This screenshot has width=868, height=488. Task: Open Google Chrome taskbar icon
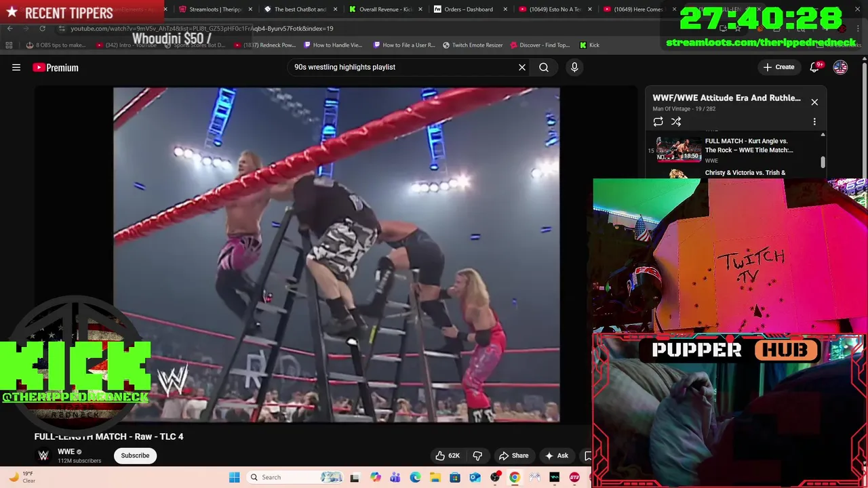pyautogui.click(x=515, y=477)
